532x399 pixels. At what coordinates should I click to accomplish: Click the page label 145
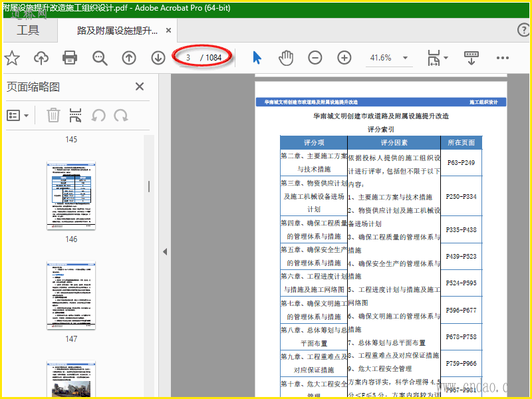coord(71,140)
